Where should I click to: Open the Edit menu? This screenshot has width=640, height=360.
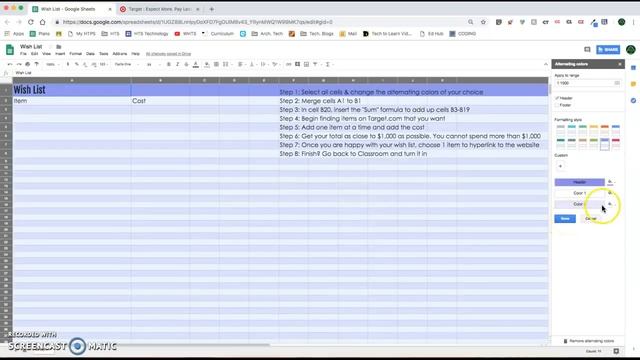34,54
